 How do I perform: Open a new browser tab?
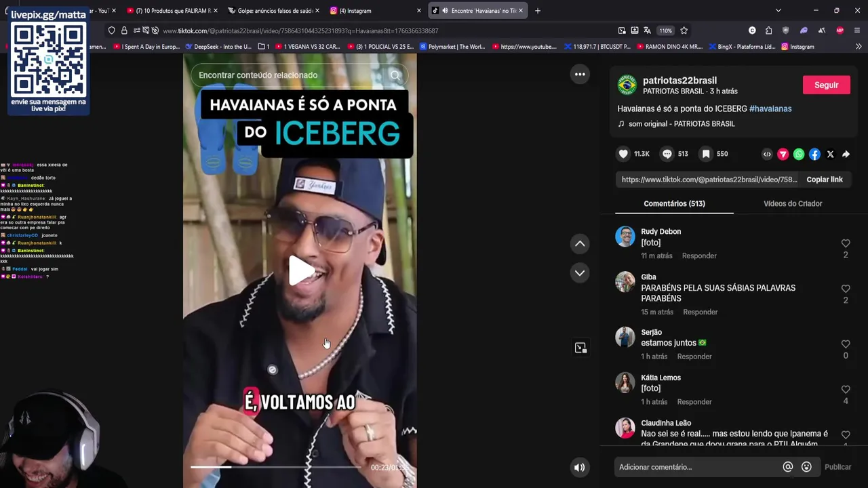coord(538,11)
